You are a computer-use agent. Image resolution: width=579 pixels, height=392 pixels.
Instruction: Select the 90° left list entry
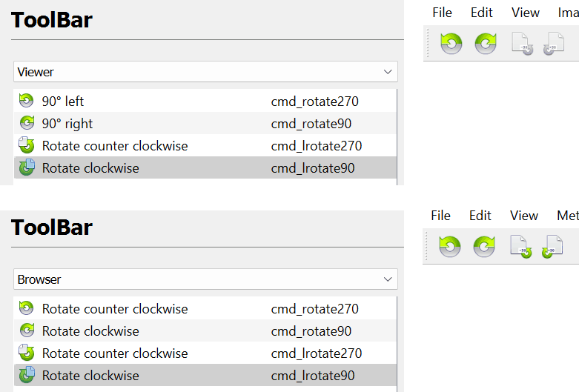pos(63,102)
